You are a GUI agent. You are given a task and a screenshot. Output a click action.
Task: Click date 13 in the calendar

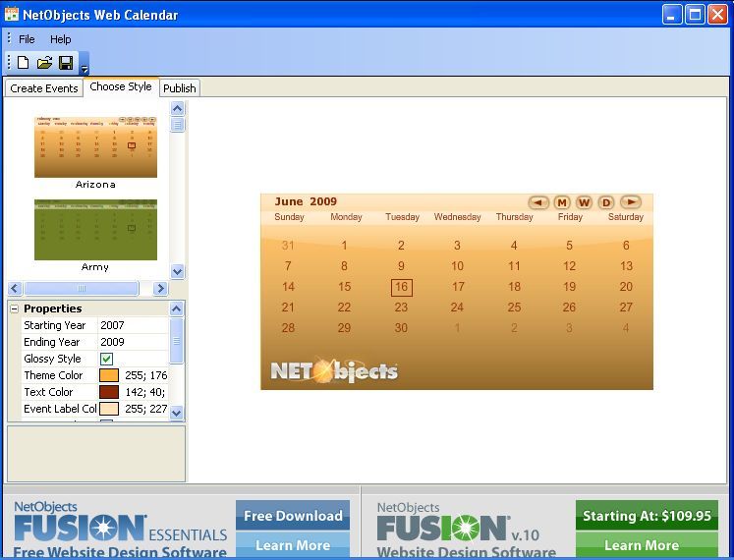coord(626,266)
